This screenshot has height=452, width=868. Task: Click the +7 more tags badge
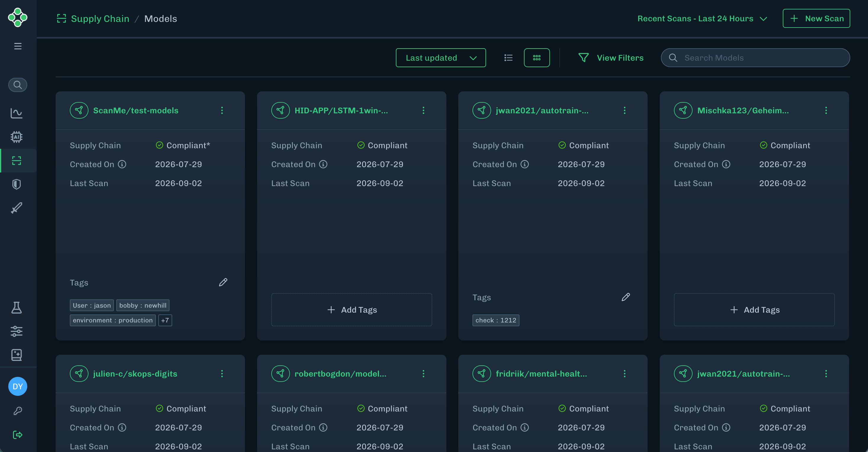[x=165, y=320]
